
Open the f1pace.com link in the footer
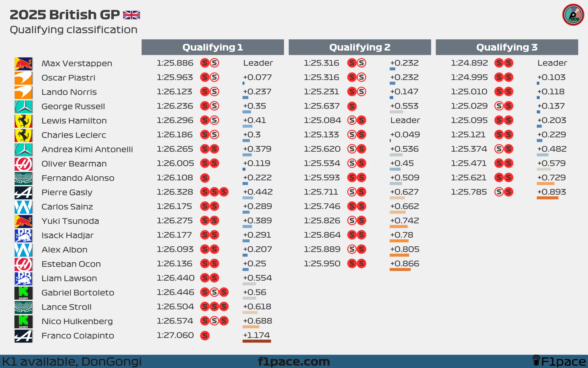(294, 362)
